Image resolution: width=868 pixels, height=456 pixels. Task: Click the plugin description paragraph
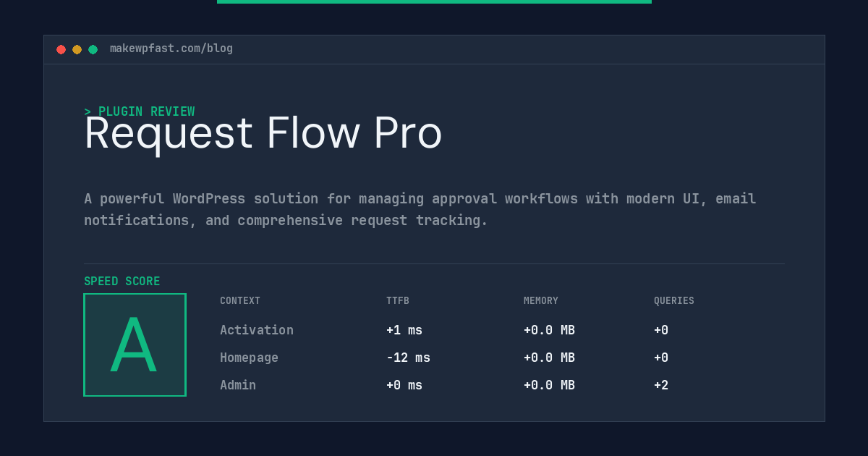(x=420, y=209)
